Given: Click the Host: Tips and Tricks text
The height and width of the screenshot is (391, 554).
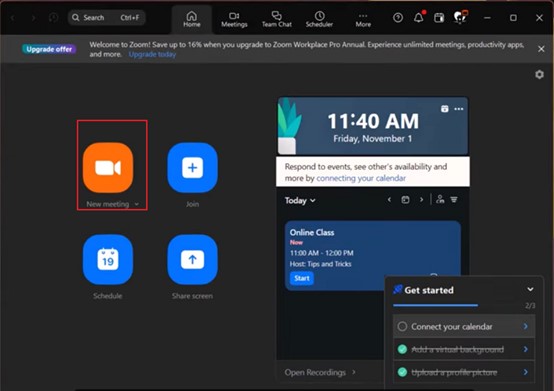Looking at the screenshot, I should click(320, 264).
